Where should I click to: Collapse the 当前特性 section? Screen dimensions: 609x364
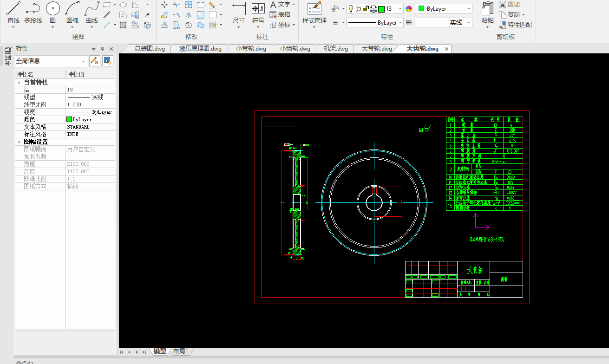pos(19,82)
